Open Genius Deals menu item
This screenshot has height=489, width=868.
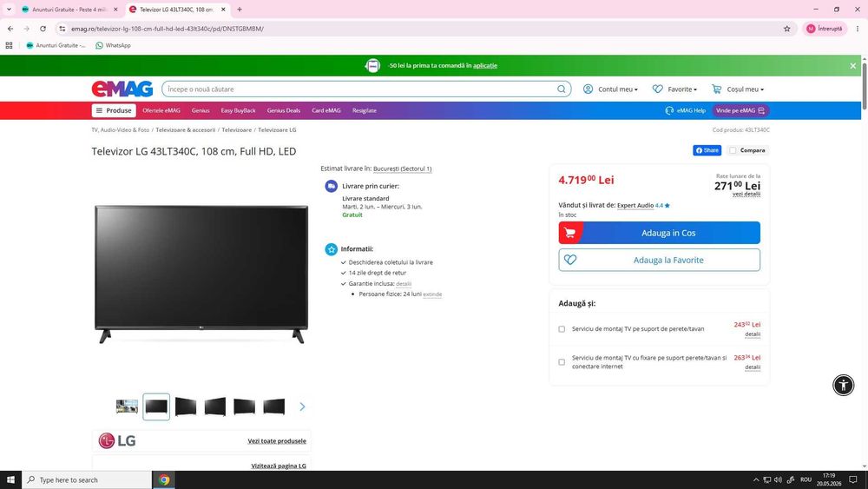tap(284, 110)
